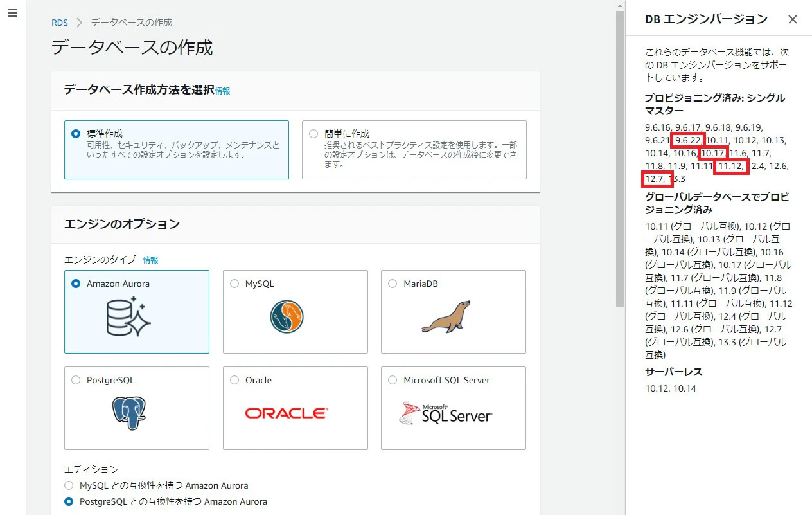
Task: Click the Oracle logo
Action: (x=287, y=413)
